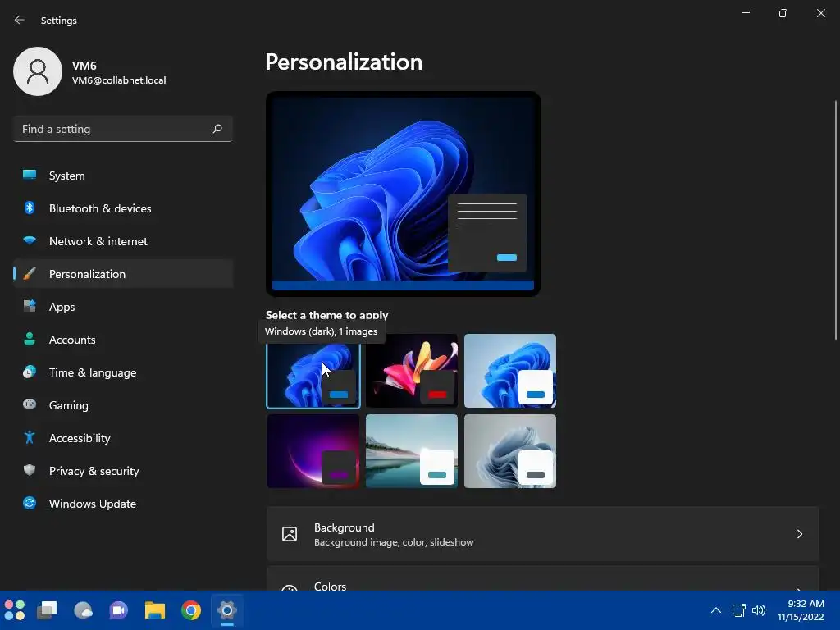
Task: Click the Time & language clock icon
Action: point(30,372)
